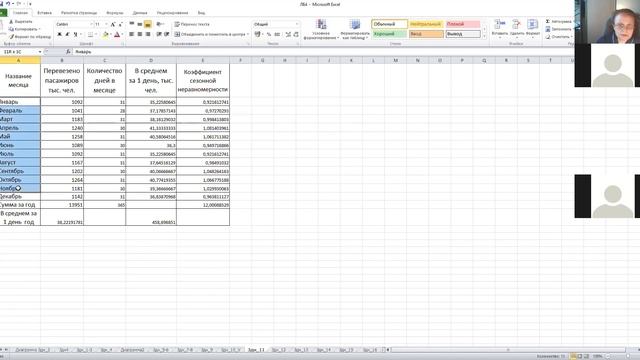
Task: Click the Comma Style (000) icon
Action: pyautogui.click(x=277, y=34)
